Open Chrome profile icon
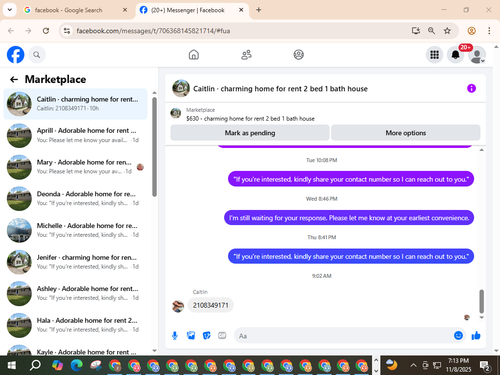Viewport: 500px width, 375px height. (x=471, y=31)
